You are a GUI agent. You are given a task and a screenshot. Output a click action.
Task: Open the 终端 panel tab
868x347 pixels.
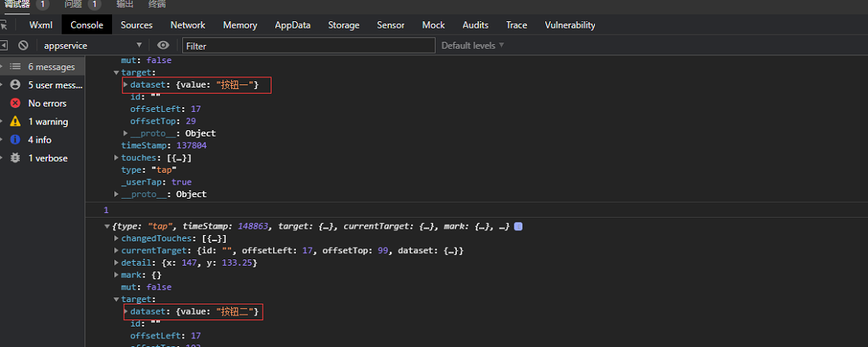[157, 5]
